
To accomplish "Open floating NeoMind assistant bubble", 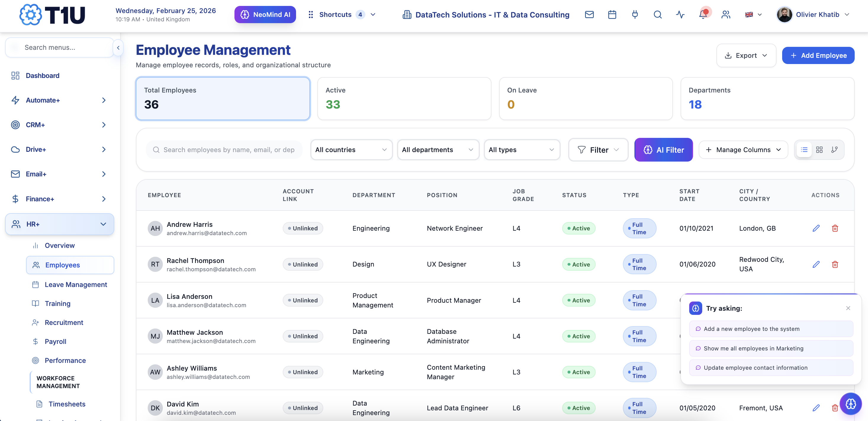I will 851,404.
